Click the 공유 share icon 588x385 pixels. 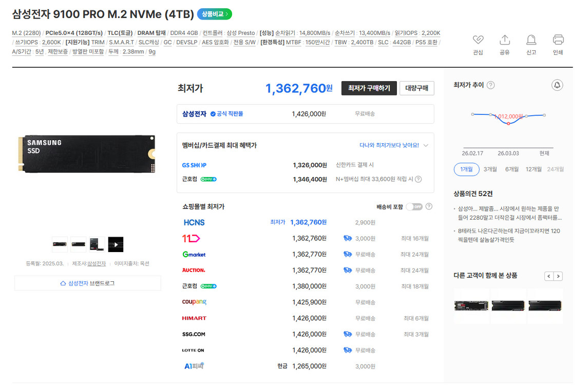coord(505,40)
